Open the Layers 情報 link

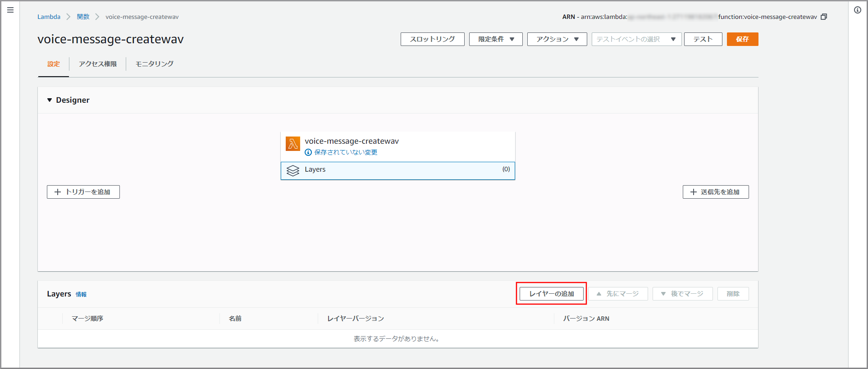pyautogui.click(x=81, y=294)
